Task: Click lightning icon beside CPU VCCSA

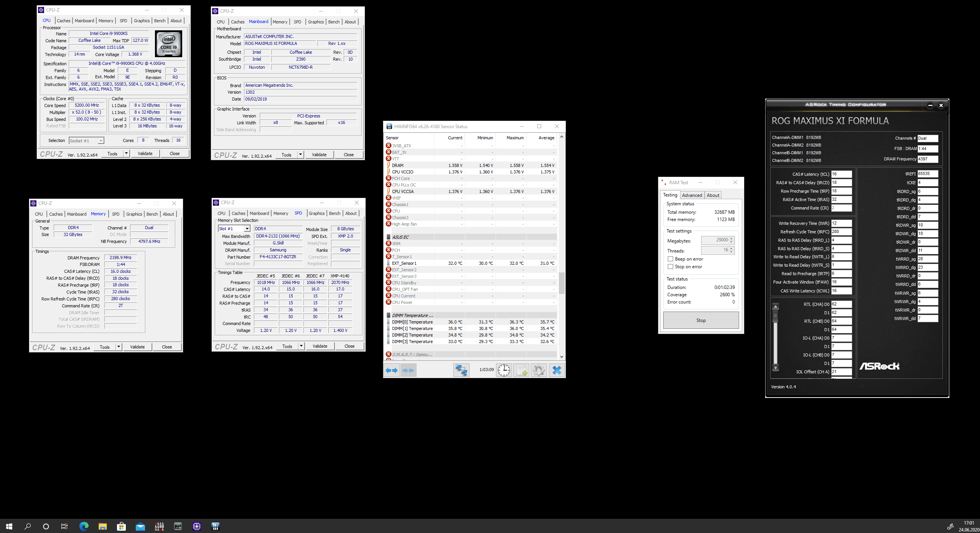Action: click(x=388, y=191)
